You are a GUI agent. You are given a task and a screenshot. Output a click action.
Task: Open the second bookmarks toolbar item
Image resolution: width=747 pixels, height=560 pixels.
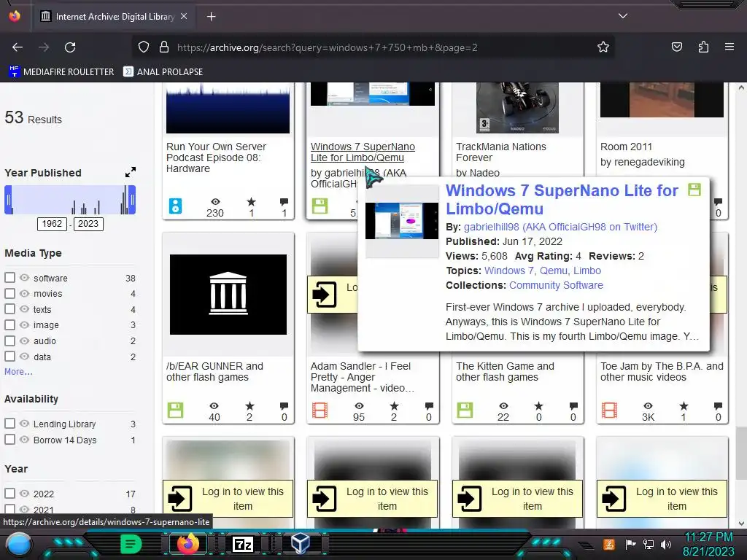click(163, 72)
